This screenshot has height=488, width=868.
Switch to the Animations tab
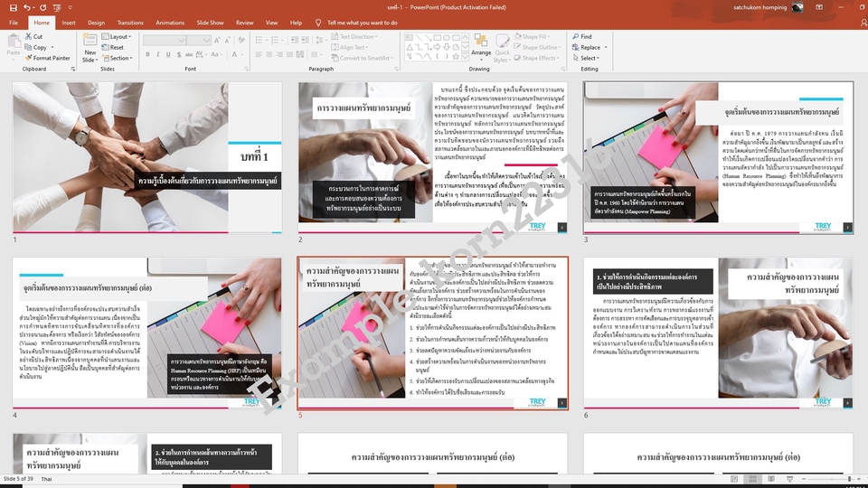point(170,23)
